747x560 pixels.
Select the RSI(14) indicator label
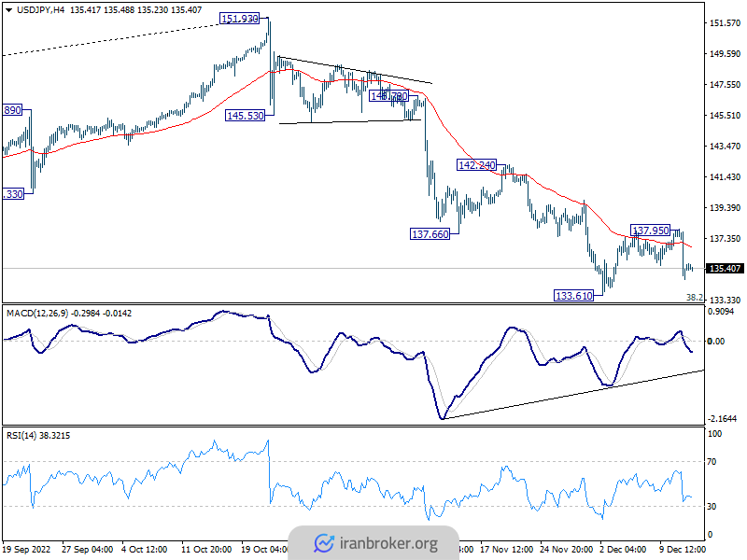click(x=24, y=435)
